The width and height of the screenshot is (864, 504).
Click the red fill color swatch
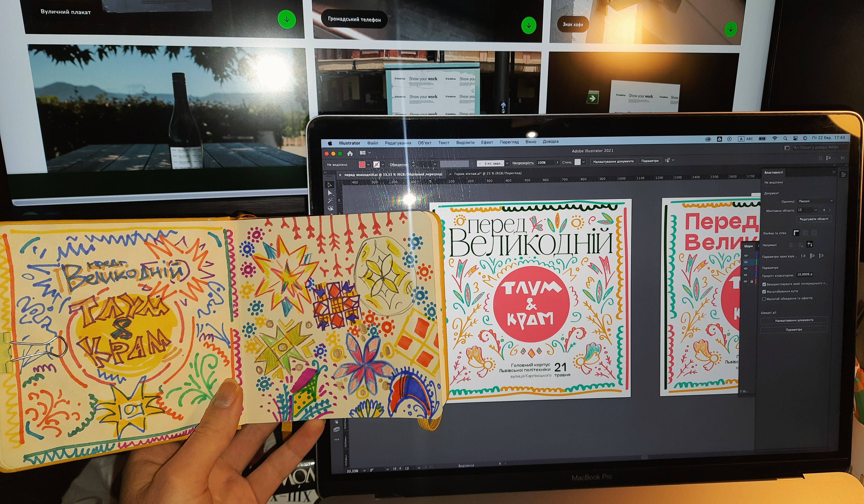click(362, 165)
